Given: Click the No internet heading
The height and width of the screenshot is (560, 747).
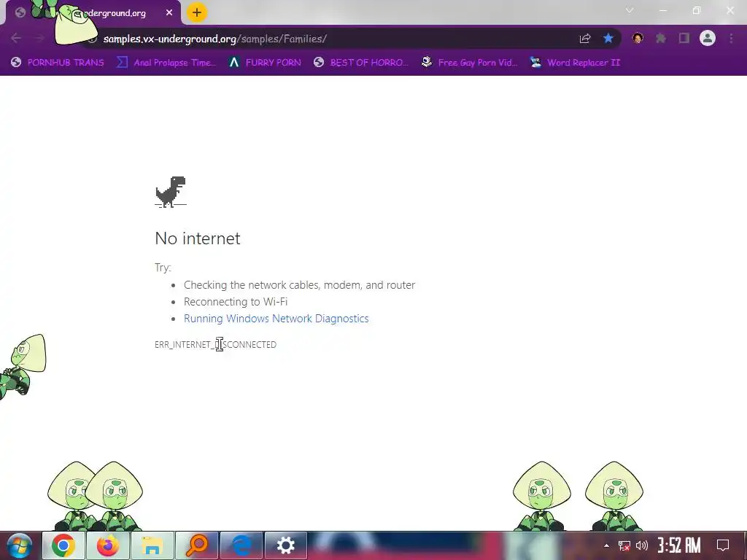Looking at the screenshot, I should pyautogui.click(x=198, y=238).
